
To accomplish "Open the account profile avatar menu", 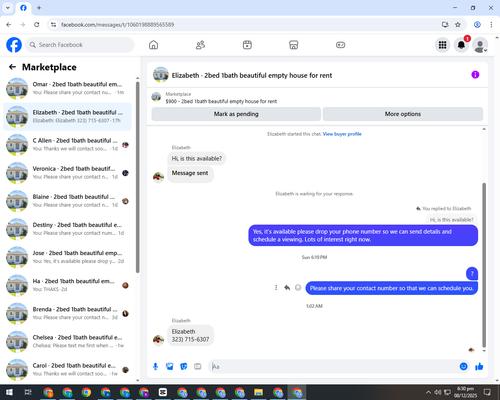I will coord(480,45).
